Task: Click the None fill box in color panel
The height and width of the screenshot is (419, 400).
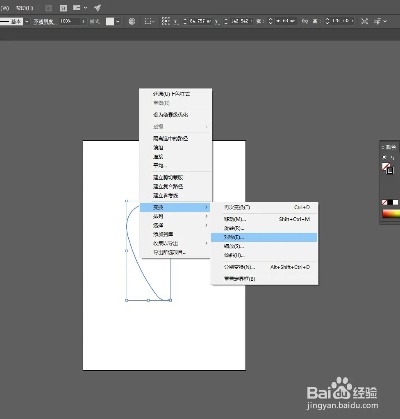Action: click(384, 202)
